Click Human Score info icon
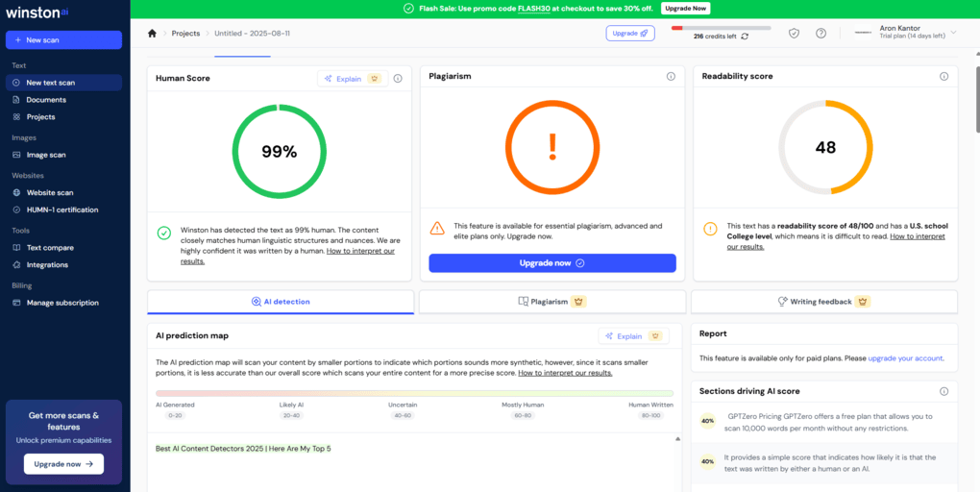 coord(398,79)
